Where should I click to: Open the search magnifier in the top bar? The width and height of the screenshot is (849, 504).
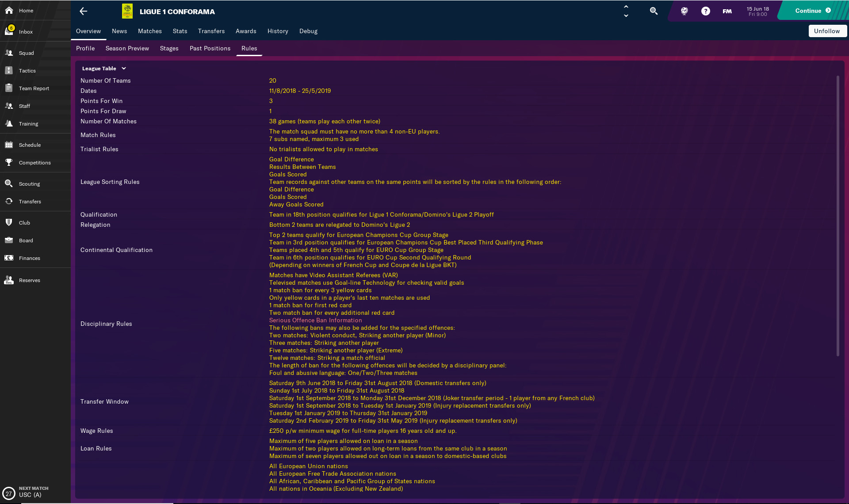click(654, 11)
